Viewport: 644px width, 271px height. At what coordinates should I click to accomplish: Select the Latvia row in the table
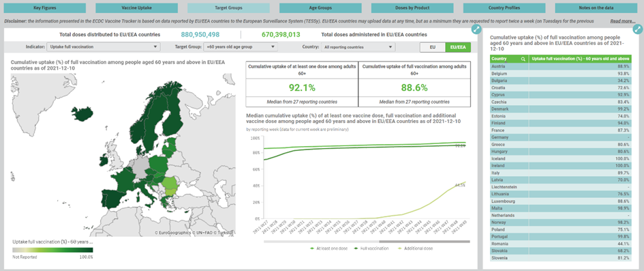(x=561, y=180)
